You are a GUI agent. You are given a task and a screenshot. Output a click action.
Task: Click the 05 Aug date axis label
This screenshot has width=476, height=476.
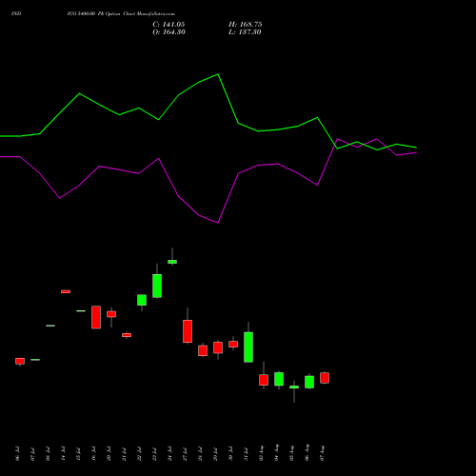(291, 453)
